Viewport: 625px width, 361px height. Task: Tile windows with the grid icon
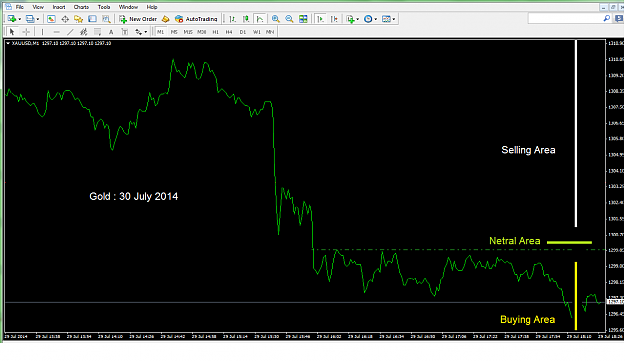303,19
